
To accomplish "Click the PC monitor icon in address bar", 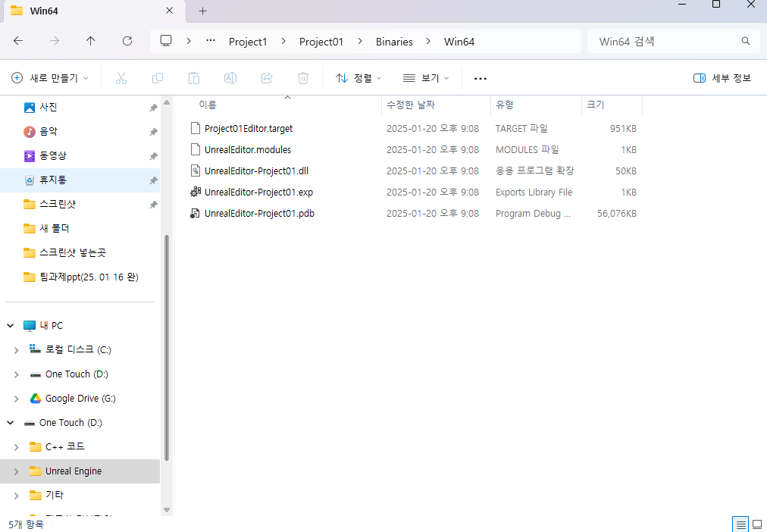I will pos(166,41).
